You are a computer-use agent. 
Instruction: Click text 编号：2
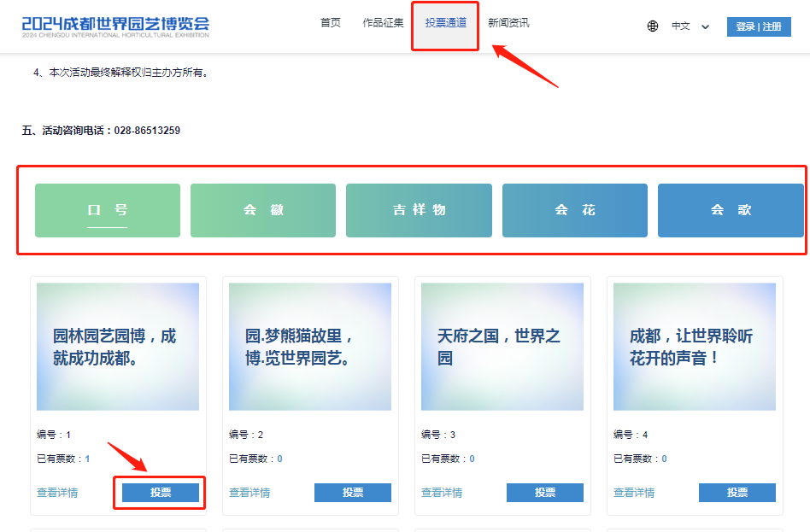pos(246,435)
